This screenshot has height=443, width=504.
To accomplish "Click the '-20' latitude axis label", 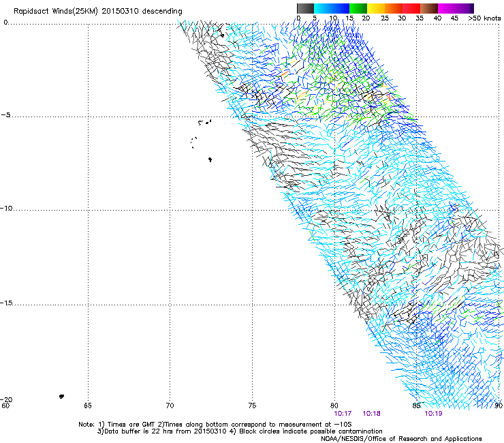I will point(6,399).
